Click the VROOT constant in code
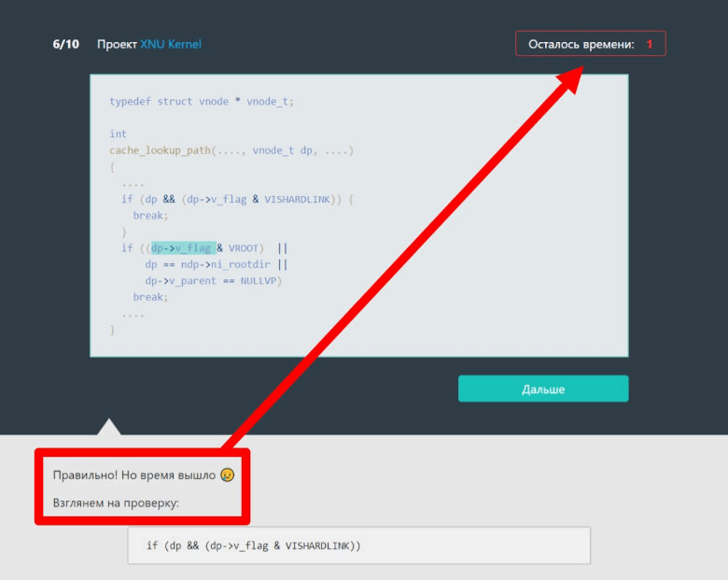 pos(246,248)
